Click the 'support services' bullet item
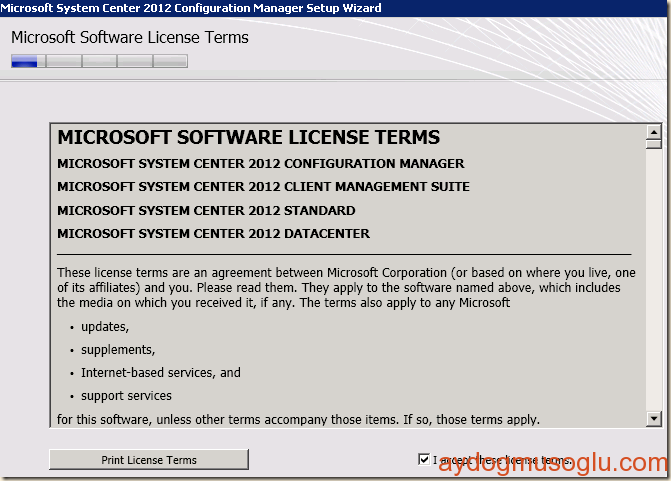The width and height of the screenshot is (671, 481). pos(126,396)
